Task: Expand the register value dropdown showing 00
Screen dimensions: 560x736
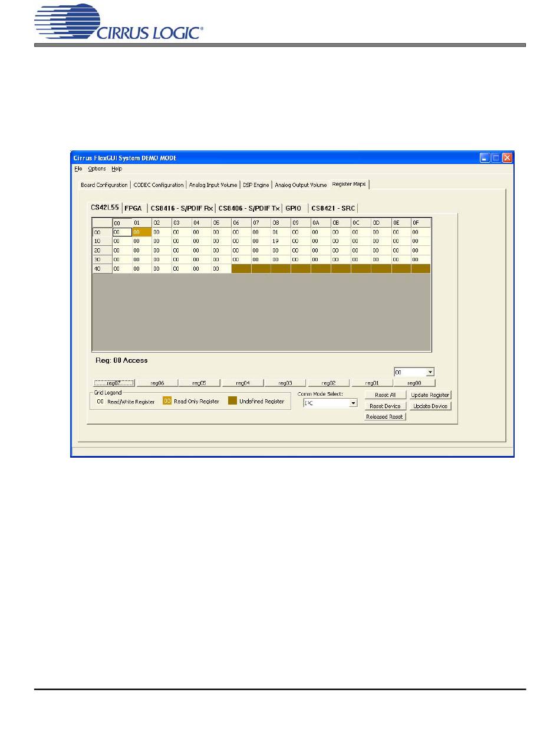Action: click(x=430, y=372)
